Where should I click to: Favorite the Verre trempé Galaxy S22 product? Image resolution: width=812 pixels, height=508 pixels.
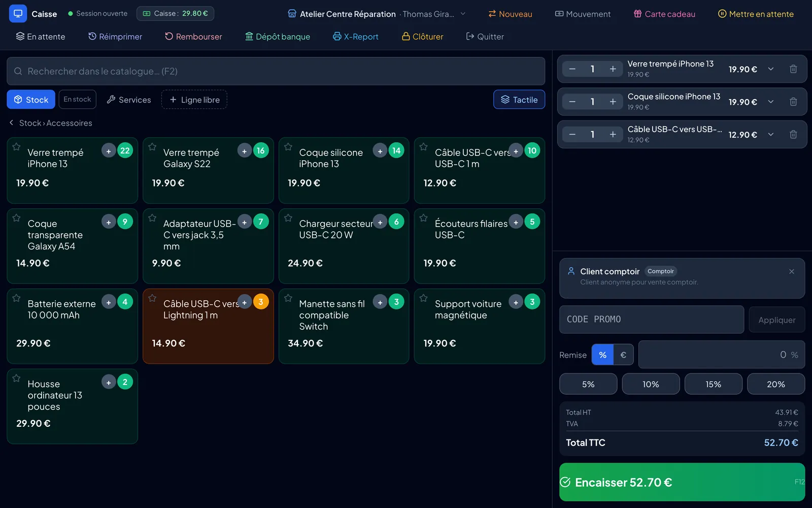(x=152, y=147)
